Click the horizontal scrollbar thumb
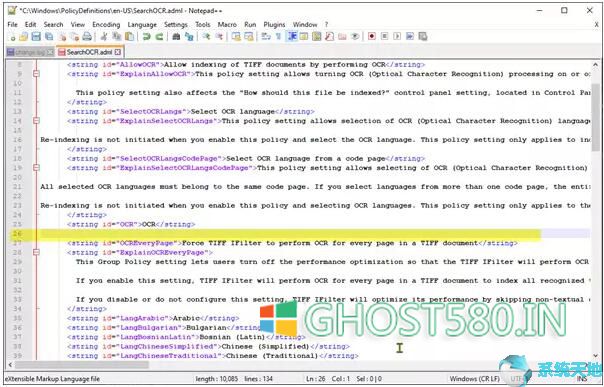604x387 pixels. coord(82,364)
